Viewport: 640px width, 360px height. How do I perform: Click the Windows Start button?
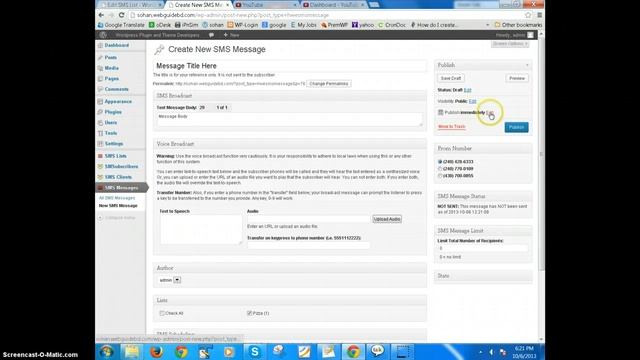click(107, 351)
